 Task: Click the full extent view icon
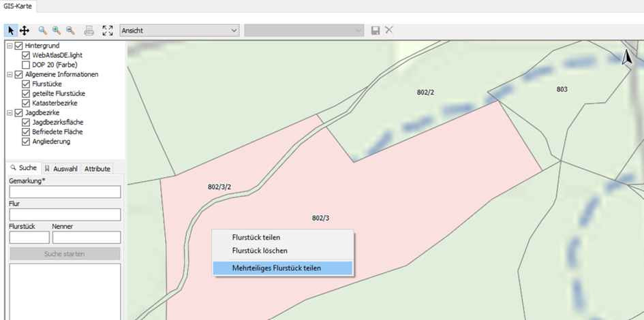tap(108, 31)
